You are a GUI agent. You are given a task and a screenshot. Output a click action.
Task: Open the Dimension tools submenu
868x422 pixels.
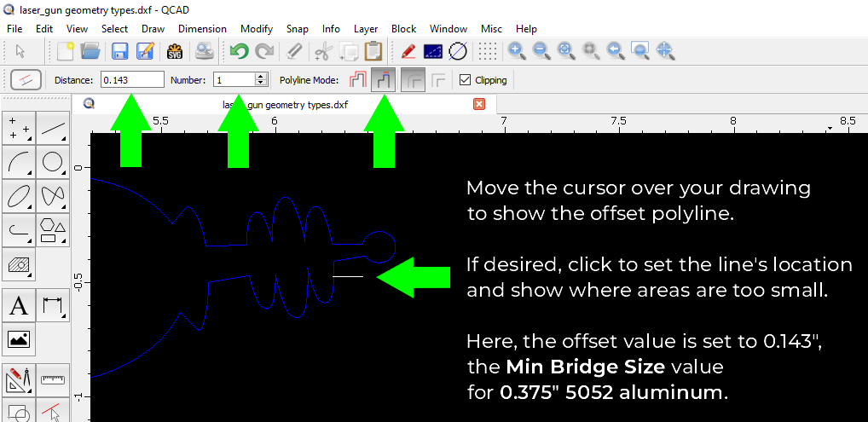[53, 304]
